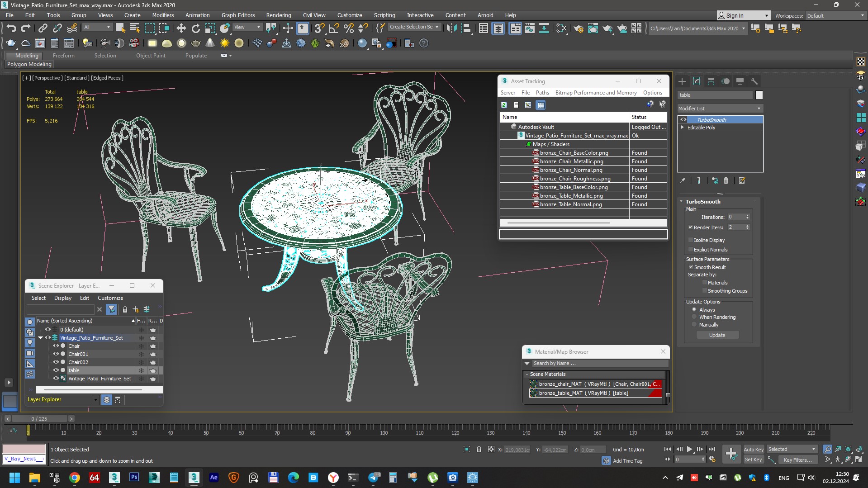This screenshot has height=488, width=868.
Task: Toggle the Percent Snap icon
Action: point(349,28)
